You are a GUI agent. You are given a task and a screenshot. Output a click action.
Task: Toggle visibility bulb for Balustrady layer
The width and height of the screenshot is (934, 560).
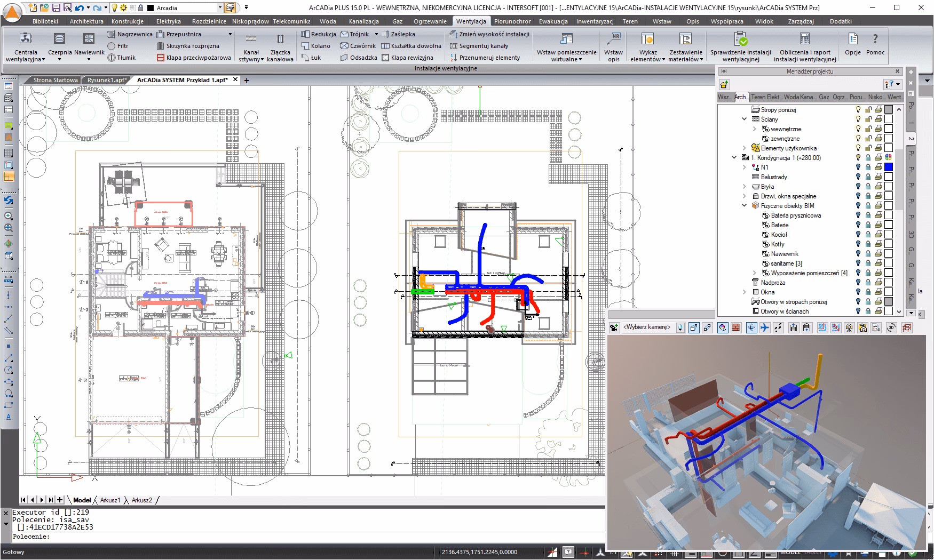coord(858,177)
